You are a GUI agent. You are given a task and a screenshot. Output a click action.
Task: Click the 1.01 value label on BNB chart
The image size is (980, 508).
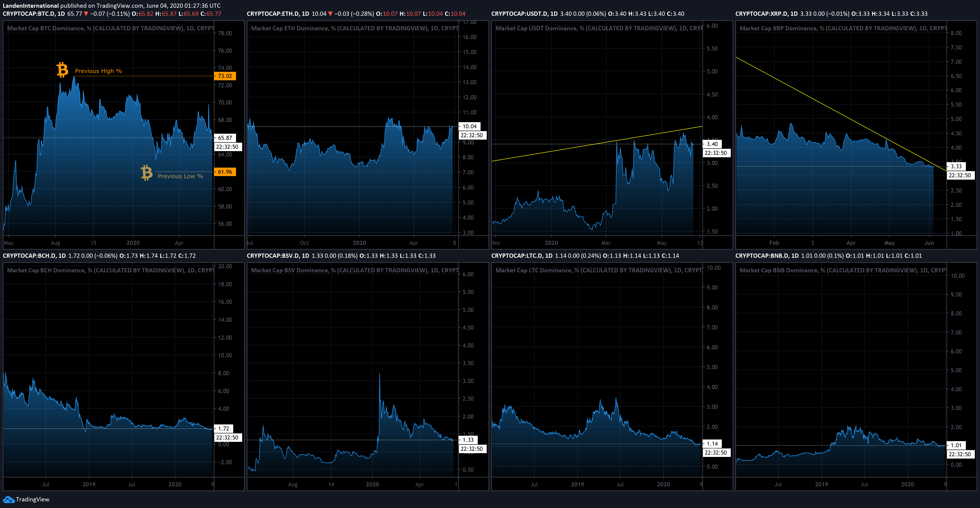956,445
